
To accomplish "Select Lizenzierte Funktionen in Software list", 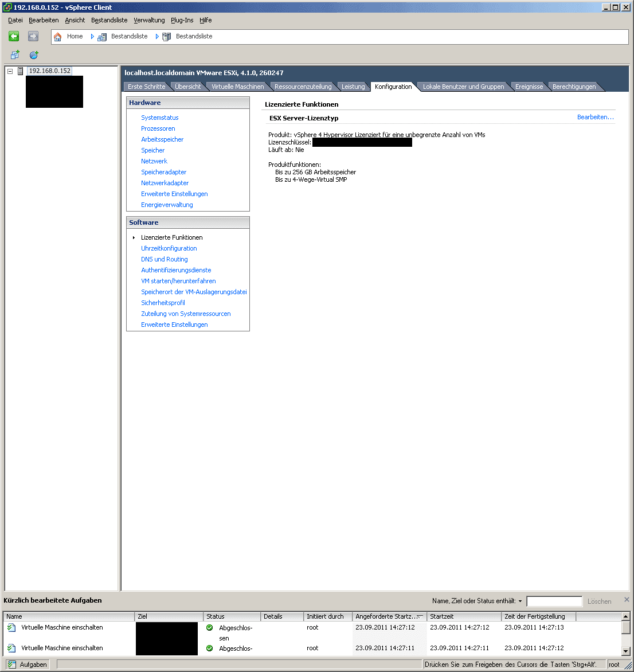I will click(172, 237).
